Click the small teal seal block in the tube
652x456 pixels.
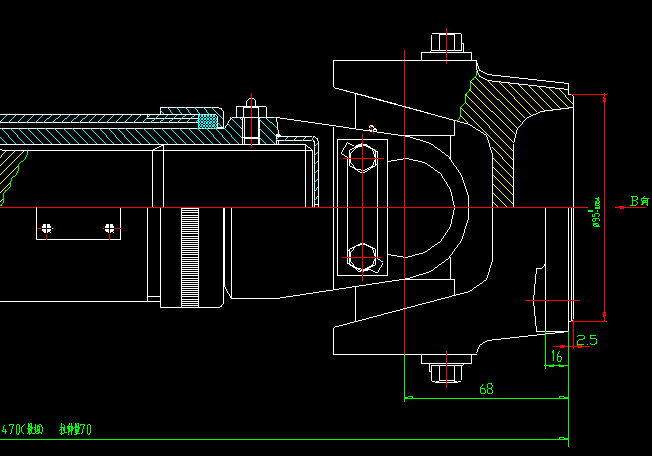(207, 121)
